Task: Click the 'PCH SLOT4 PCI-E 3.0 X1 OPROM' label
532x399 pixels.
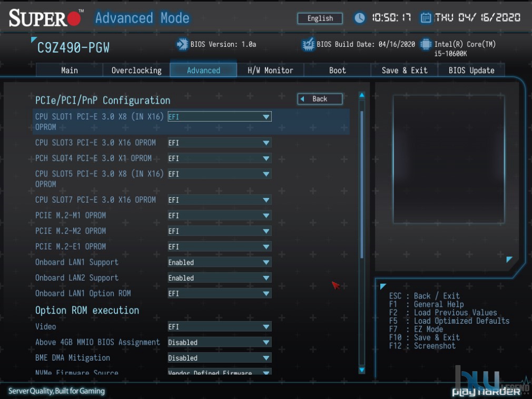Action: point(93,158)
